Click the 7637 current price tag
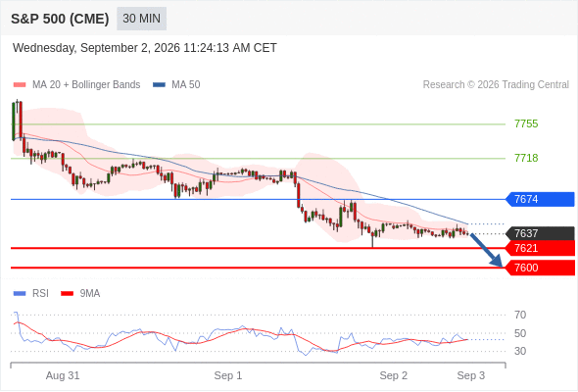The width and height of the screenshot is (578, 392). (x=540, y=233)
